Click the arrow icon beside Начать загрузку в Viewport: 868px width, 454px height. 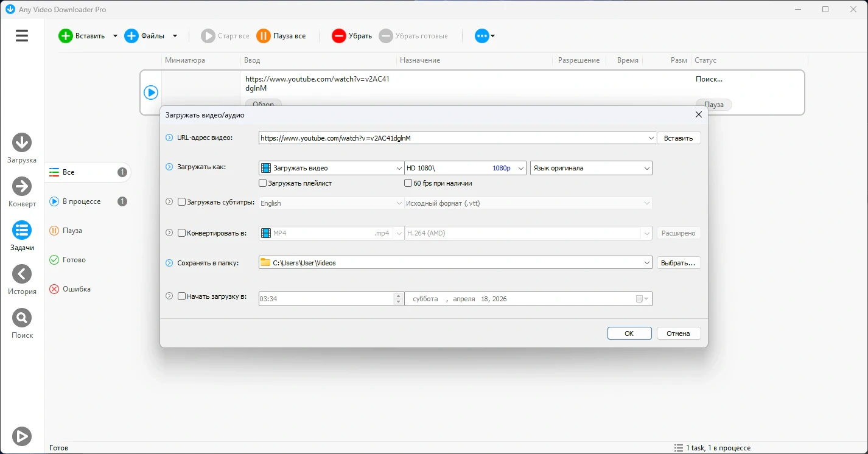coord(169,296)
